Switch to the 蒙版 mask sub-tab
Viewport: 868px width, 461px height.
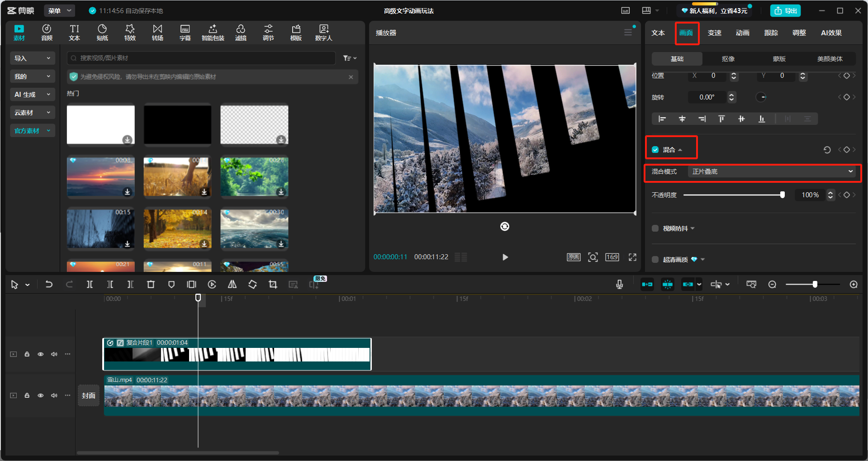pos(779,59)
